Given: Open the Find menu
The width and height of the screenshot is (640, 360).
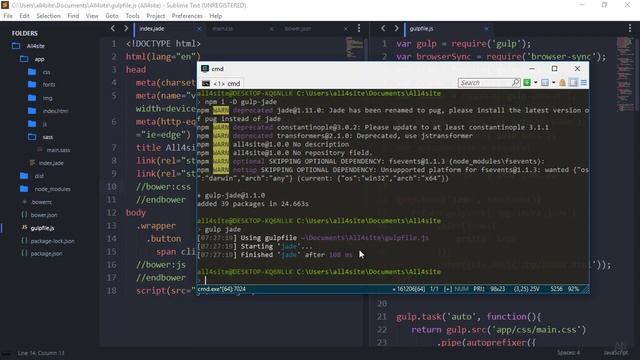Looking at the screenshot, I should point(73,16).
